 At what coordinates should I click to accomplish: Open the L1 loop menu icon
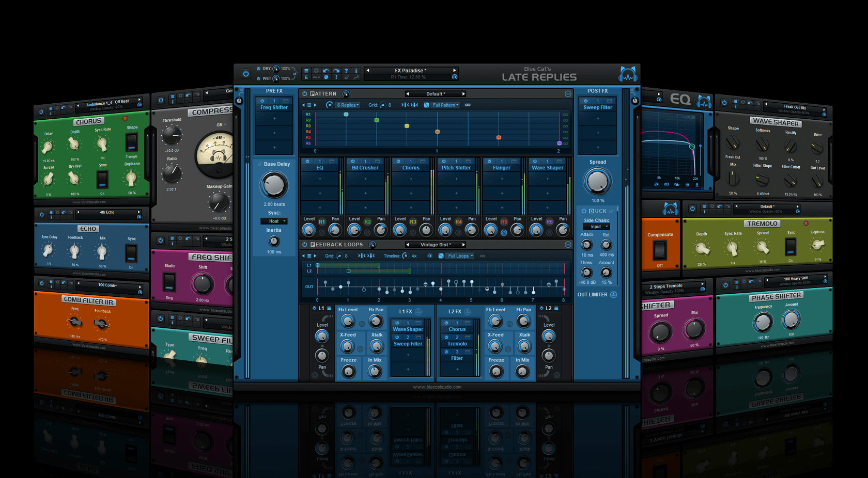pos(329,309)
